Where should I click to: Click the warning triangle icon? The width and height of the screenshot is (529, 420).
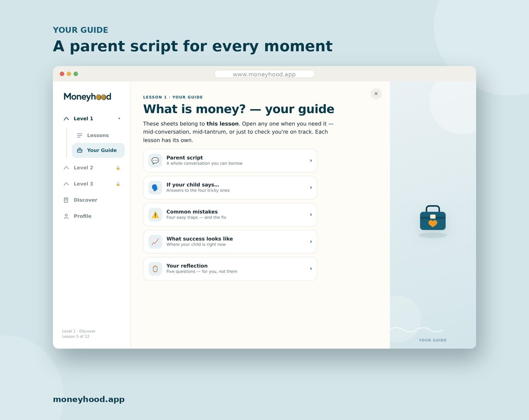pos(155,215)
